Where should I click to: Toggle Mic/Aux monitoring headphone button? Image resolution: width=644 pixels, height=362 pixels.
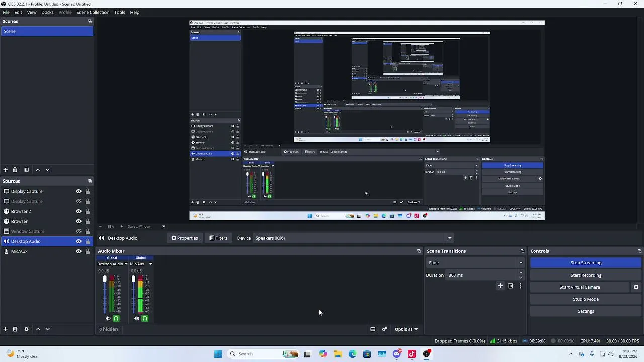tap(145, 318)
